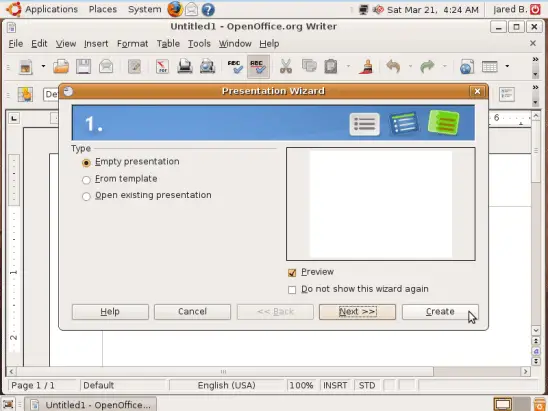Screen dimensions: 548x411
Task: Run the Spelling and Grammar check icon
Action: pos(235,66)
